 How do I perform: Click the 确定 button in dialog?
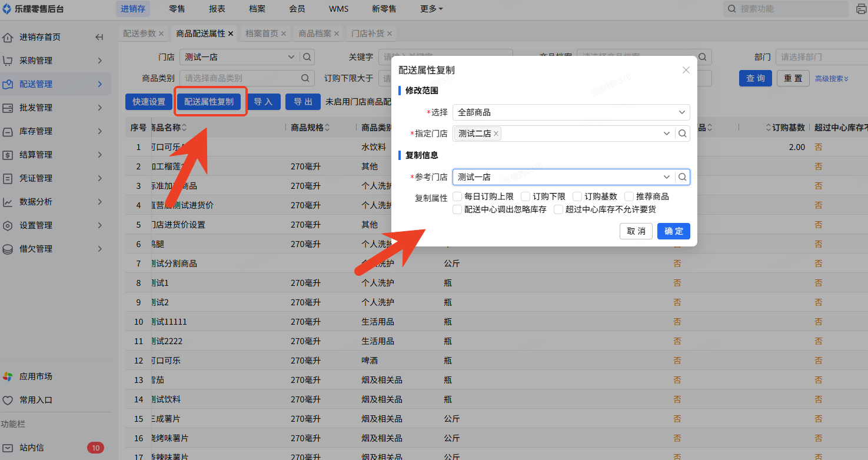[x=673, y=231]
